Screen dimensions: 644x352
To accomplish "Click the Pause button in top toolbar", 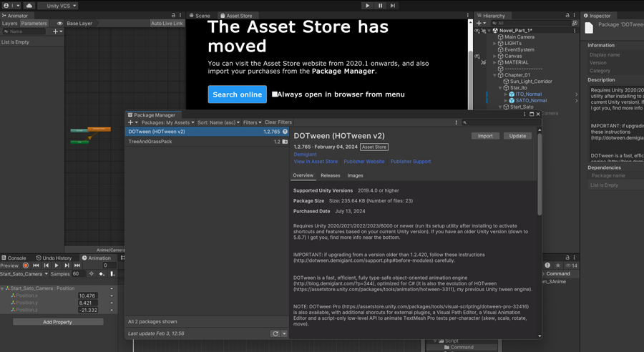I will 380,6.
